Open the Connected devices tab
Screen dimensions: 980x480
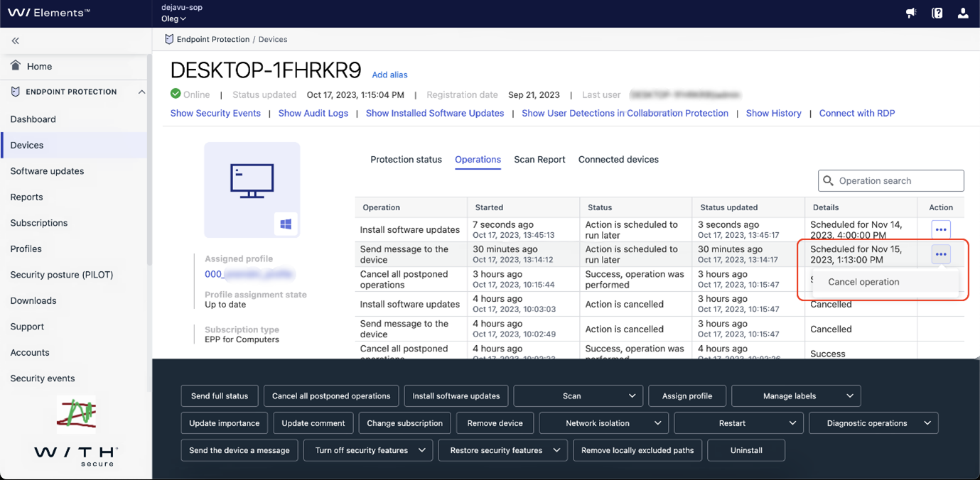618,160
